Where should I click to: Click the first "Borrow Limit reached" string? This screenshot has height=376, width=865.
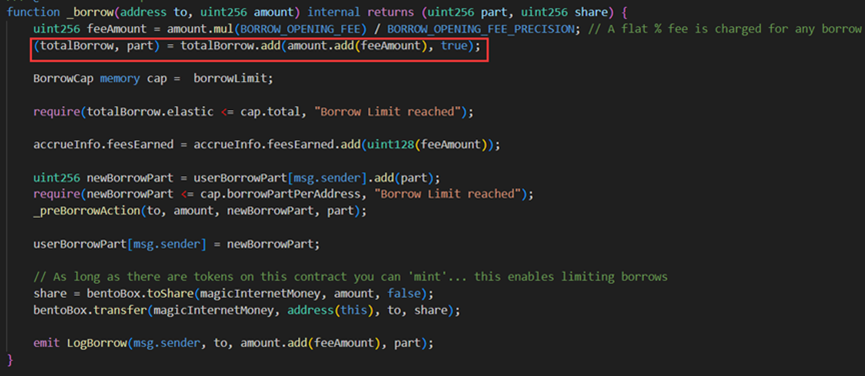click(388, 112)
